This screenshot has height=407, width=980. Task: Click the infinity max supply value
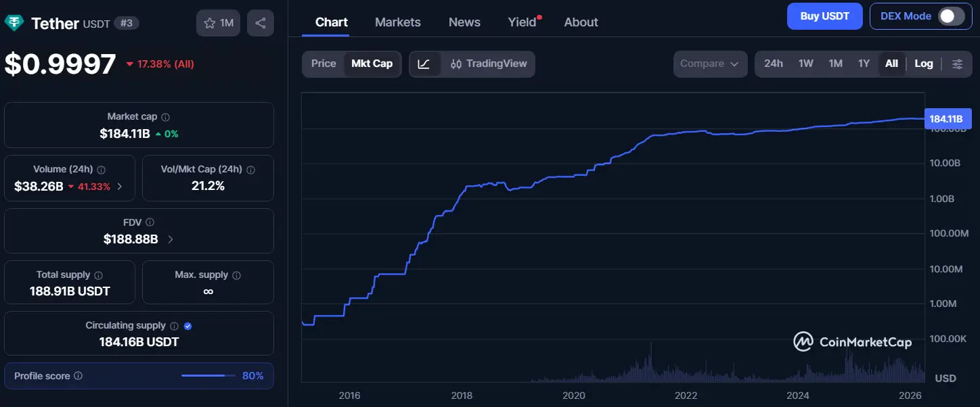point(208,291)
